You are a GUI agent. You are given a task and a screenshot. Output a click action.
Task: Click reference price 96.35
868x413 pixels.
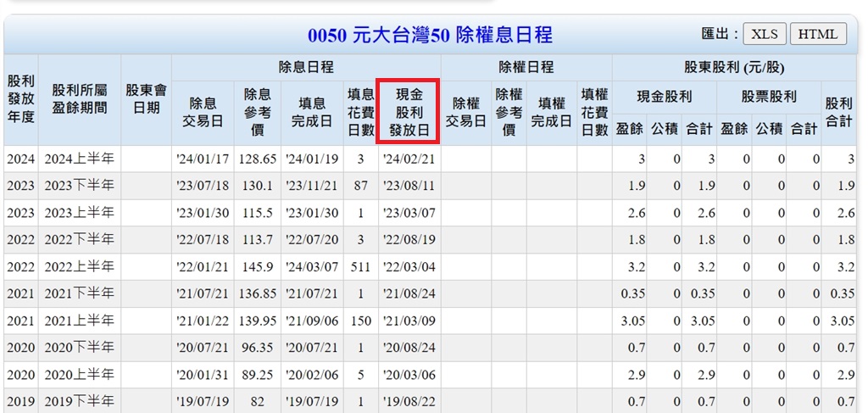(258, 348)
